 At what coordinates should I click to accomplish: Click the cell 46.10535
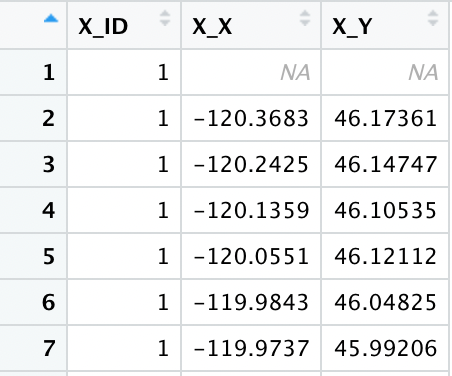point(385,210)
